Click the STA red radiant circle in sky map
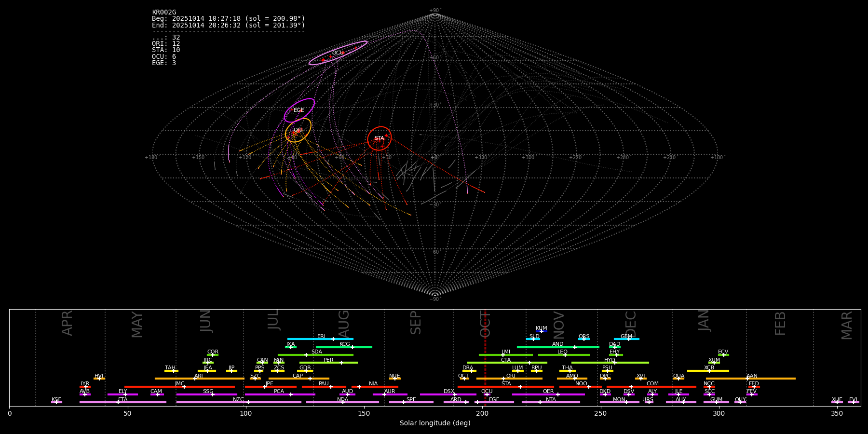The height and width of the screenshot is (434, 868). coord(380,138)
